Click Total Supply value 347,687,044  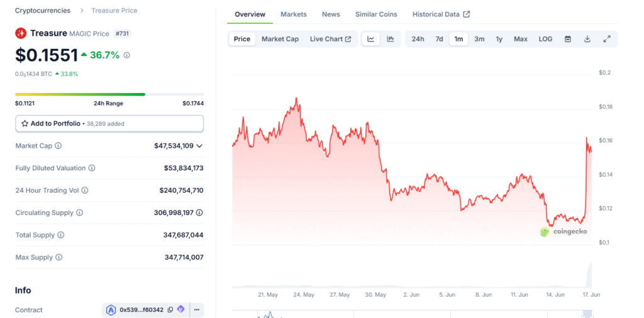pyautogui.click(x=183, y=235)
